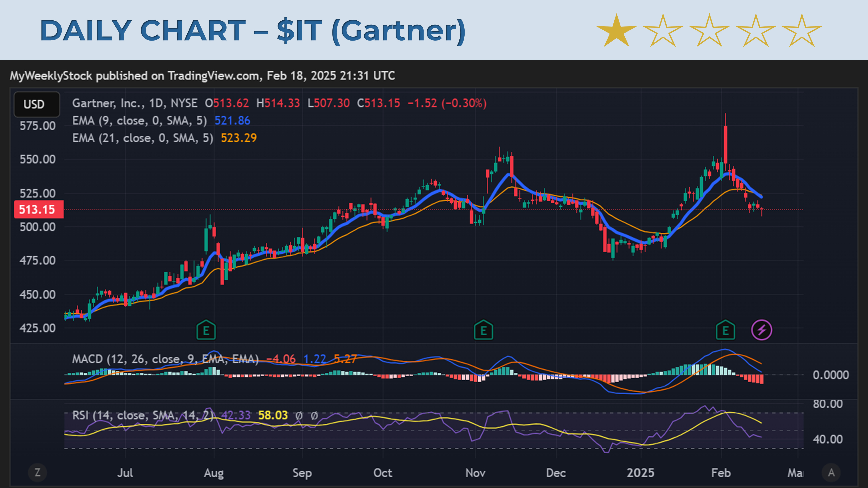
Task: Click the EMA (9, close, 0, SMA, 5) legend
Action: (140, 121)
